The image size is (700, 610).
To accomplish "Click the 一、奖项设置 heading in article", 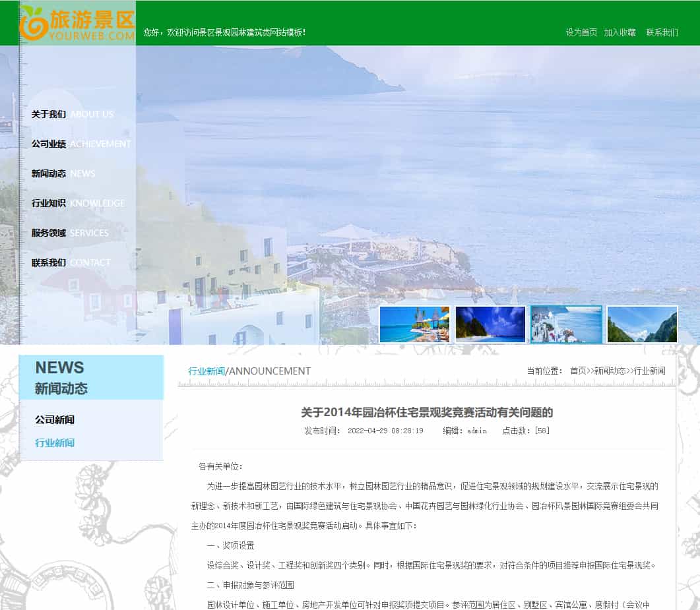I will click(230, 545).
